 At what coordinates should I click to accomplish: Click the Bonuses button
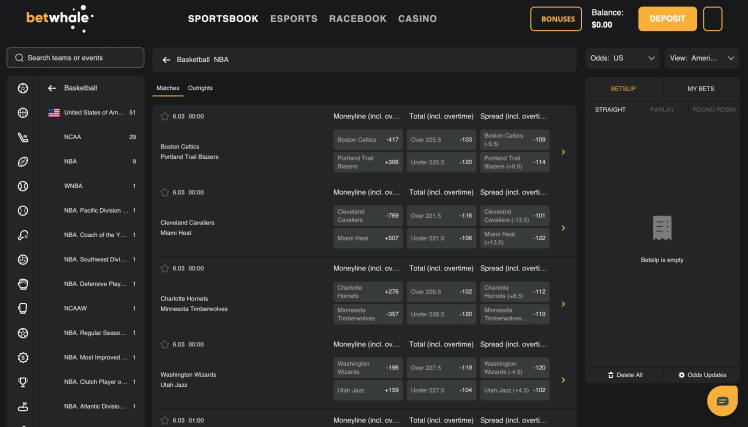point(556,19)
